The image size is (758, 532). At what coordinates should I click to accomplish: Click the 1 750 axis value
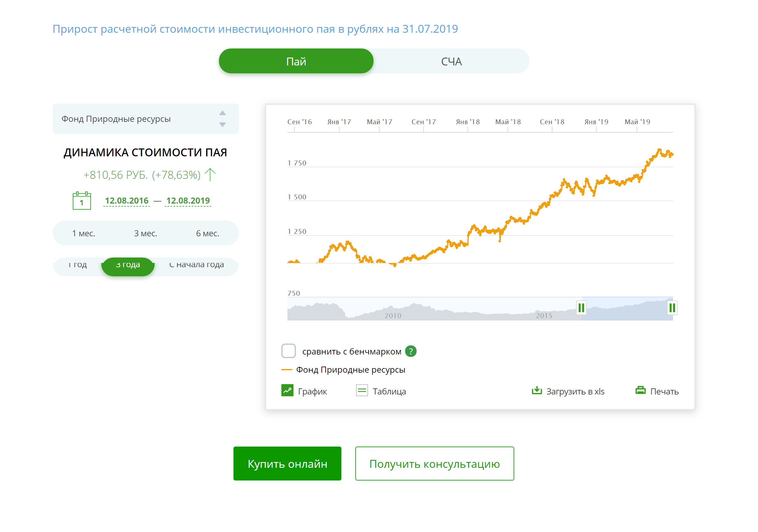[297, 163]
